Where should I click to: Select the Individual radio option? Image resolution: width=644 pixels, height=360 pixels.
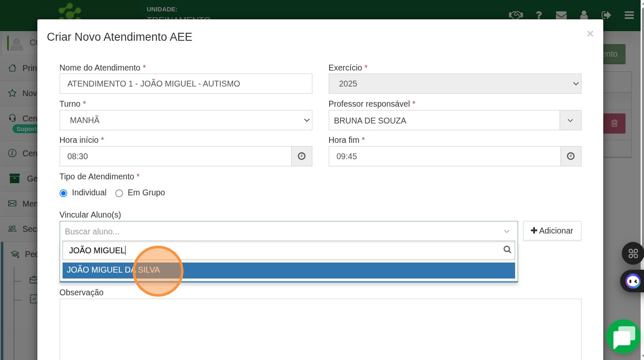(x=63, y=193)
